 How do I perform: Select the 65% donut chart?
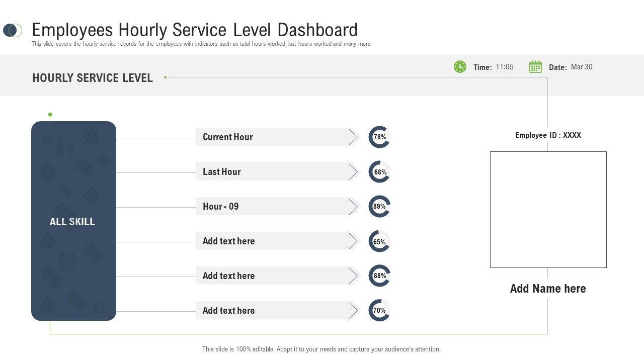pos(379,241)
